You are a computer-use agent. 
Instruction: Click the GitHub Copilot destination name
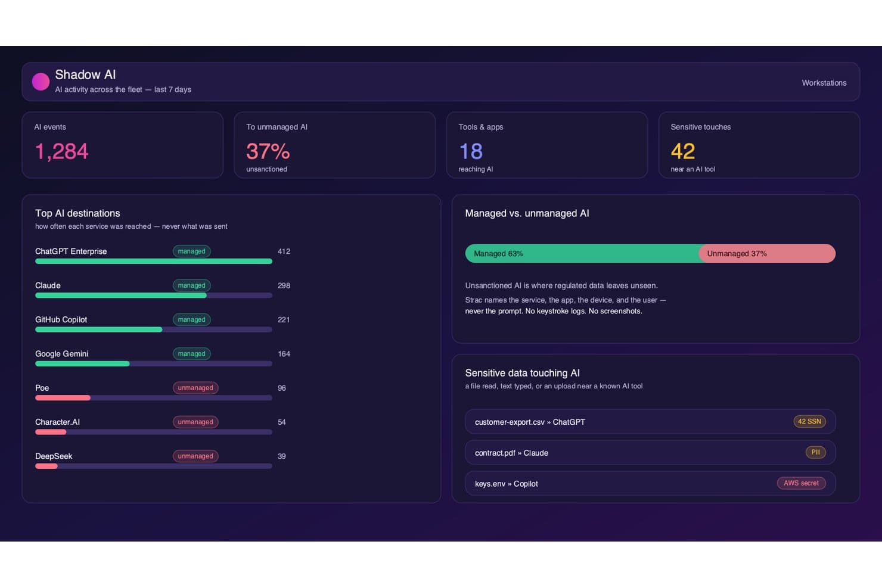(x=61, y=319)
